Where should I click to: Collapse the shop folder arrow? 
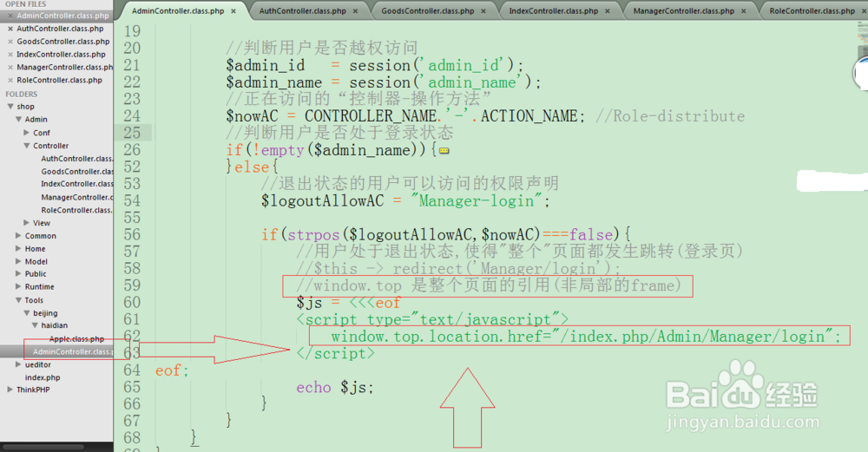tap(10, 106)
